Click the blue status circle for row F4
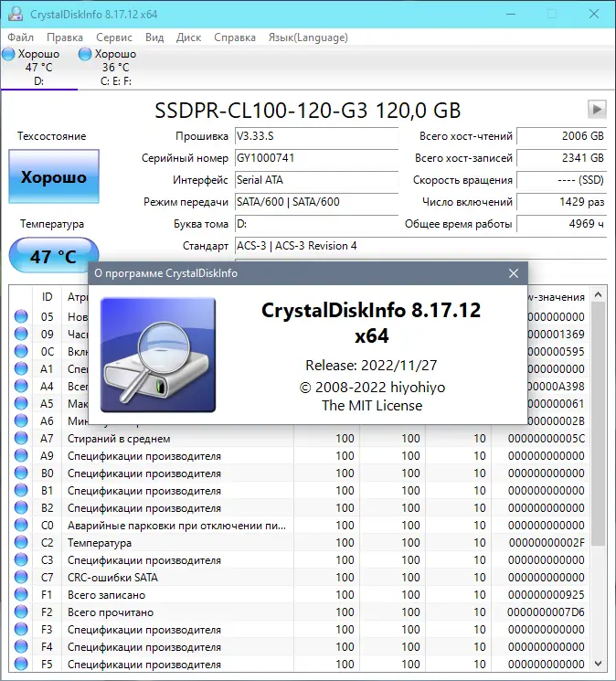The width and height of the screenshot is (616, 681). pos(21,646)
